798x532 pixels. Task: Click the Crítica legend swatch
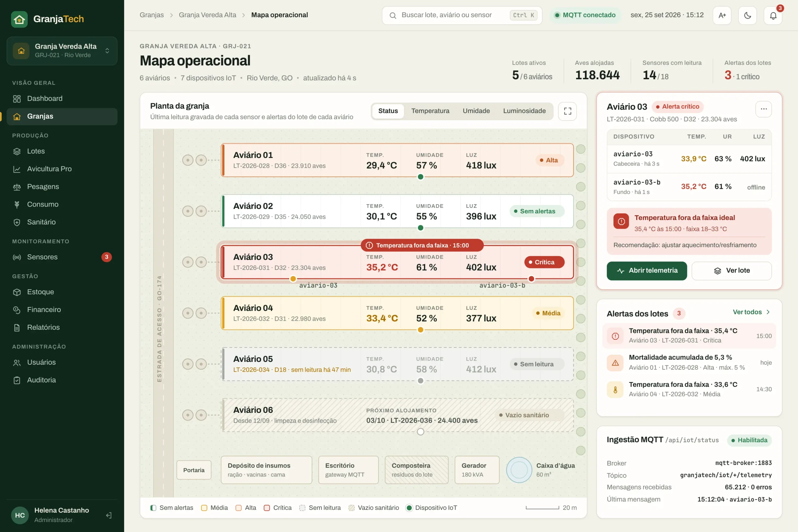(x=267, y=508)
